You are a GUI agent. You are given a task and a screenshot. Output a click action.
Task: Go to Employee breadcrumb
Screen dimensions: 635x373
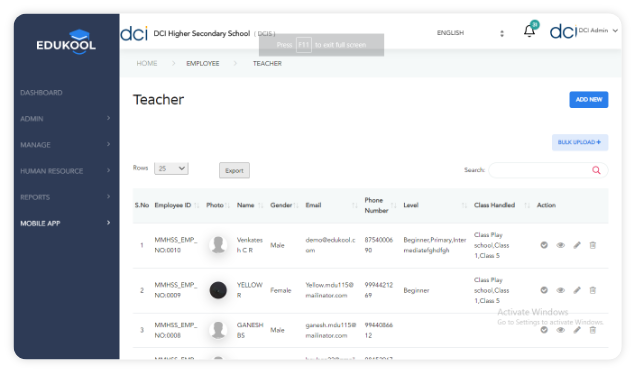coord(202,64)
